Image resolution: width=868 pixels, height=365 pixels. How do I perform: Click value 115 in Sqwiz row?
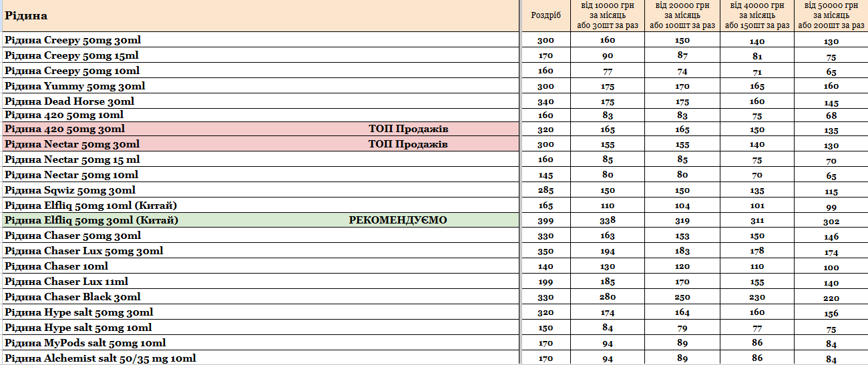tap(831, 191)
